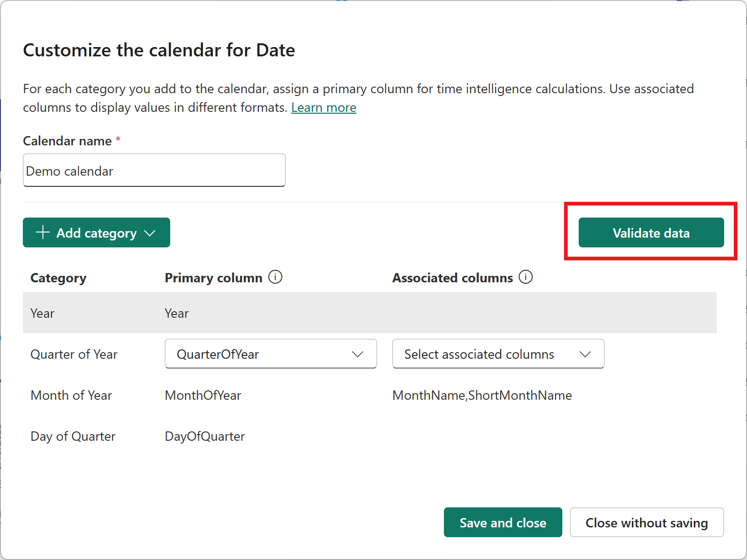Click the MonthName,ShortMonthName associated columns cell

pos(482,395)
